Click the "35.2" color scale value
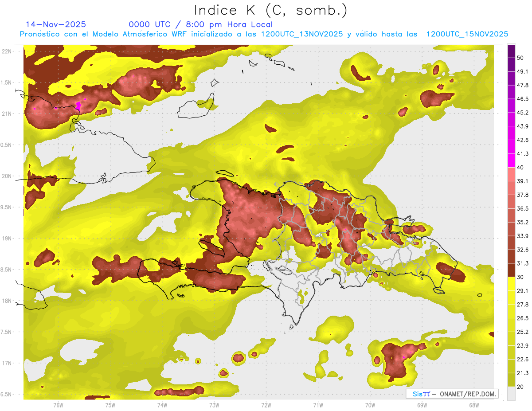The image size is (532, 411). 522,222
